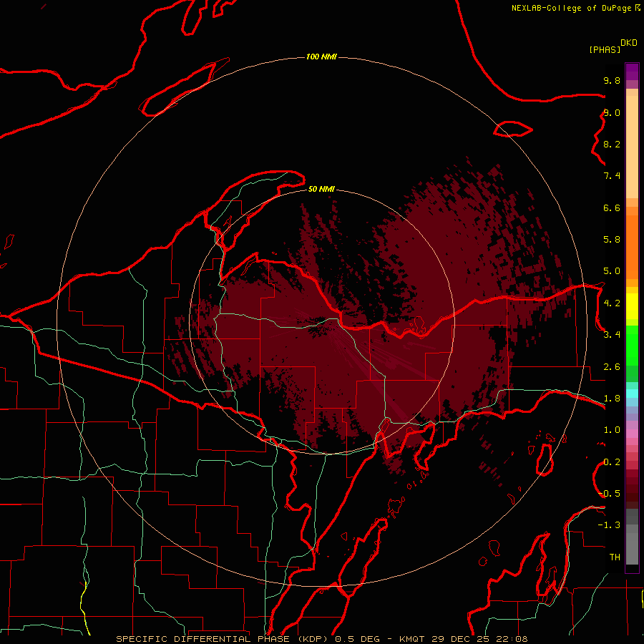
Task: Select the 8.2 legend value
Action: point(612,144)
